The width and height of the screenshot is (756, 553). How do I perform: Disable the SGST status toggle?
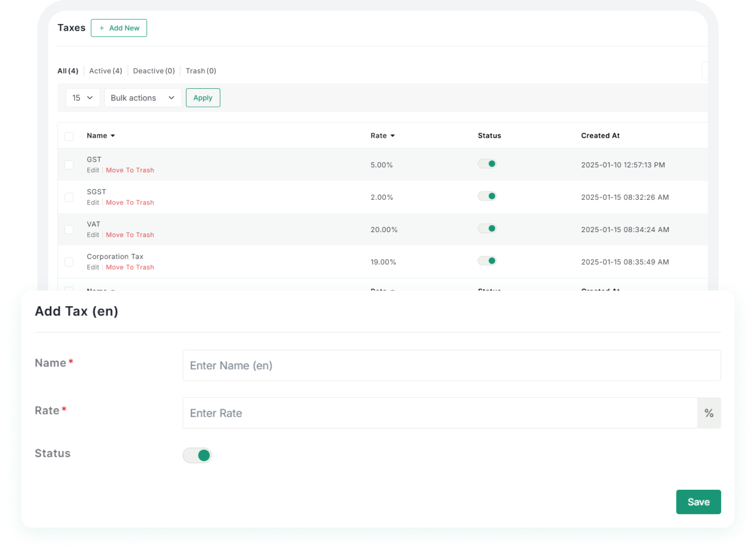(487, 197)
